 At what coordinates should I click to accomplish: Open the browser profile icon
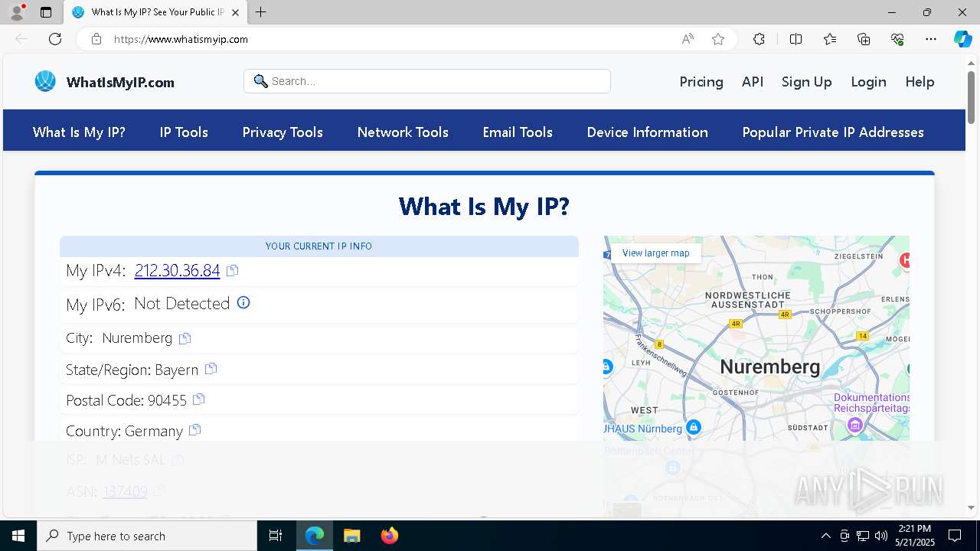pos(17,12)
